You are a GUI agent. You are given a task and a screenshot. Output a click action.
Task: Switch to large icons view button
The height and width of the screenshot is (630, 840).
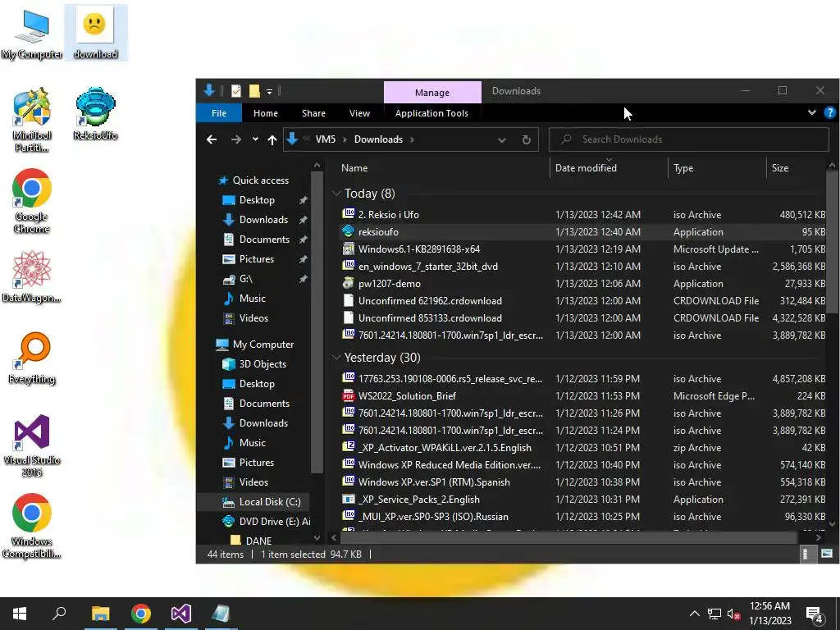[827, 554]
